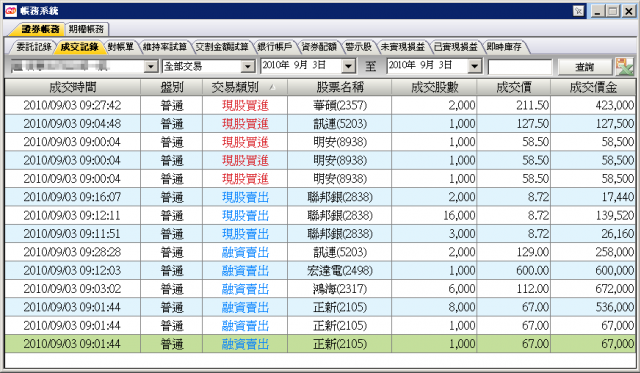Open the start date picker dropdown
This screenshot has width=640, height=373.
[x=348, y=66]
